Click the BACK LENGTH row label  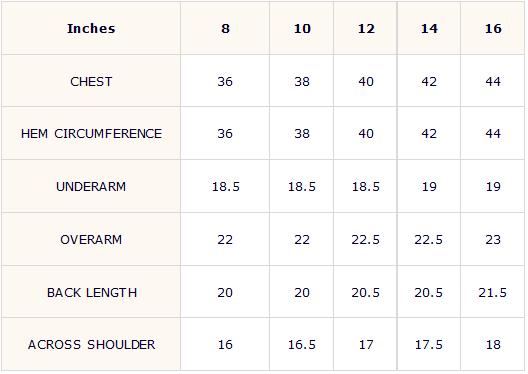click(91, 292)
